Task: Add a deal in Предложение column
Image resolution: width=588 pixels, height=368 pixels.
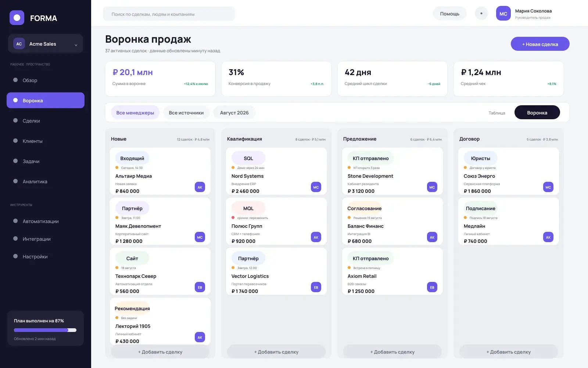Action: pyautogui.click(x=392, y=352)
